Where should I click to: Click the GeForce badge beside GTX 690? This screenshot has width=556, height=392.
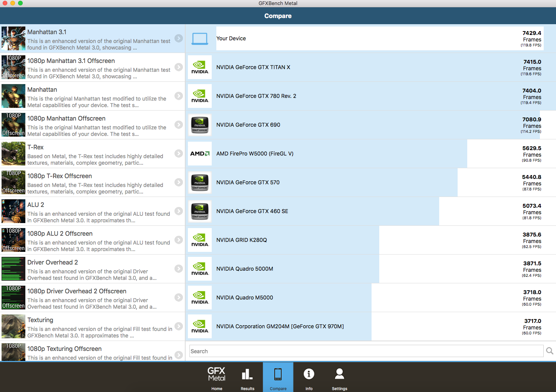click(199, 125)
